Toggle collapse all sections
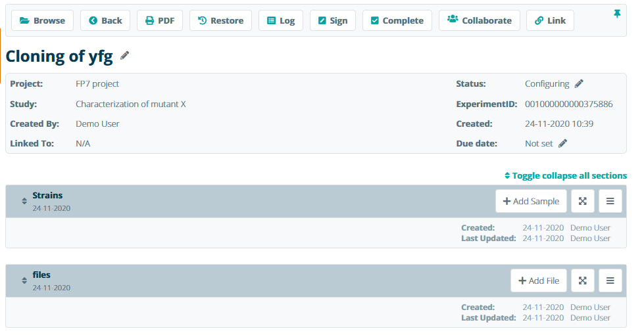This screenshot has height=335, width=644. coord(565,175)
